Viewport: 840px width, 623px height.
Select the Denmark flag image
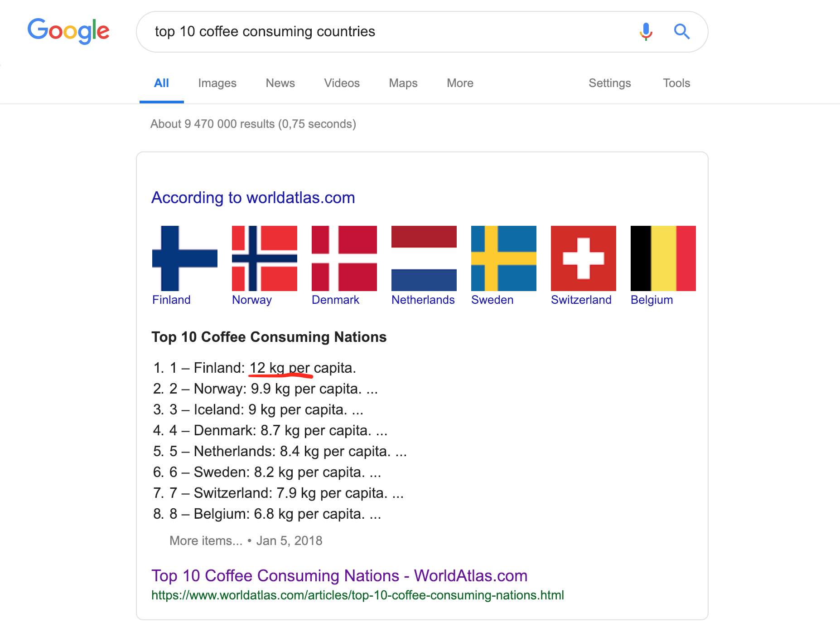344,258
